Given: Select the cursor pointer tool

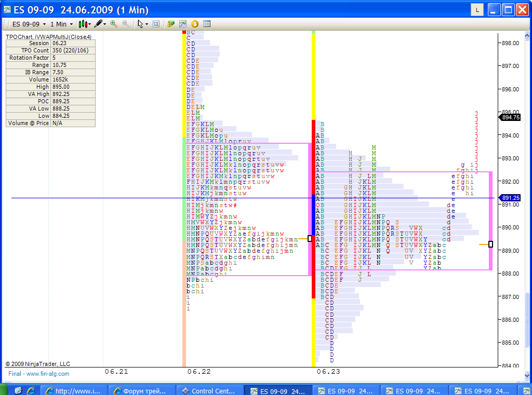Looking at the screenshot, I should click(x=140, y=24).
